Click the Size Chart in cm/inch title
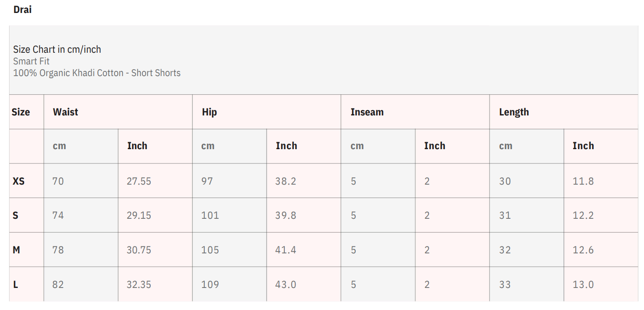The height and width of the screenshot is (310, 644). 57,49
